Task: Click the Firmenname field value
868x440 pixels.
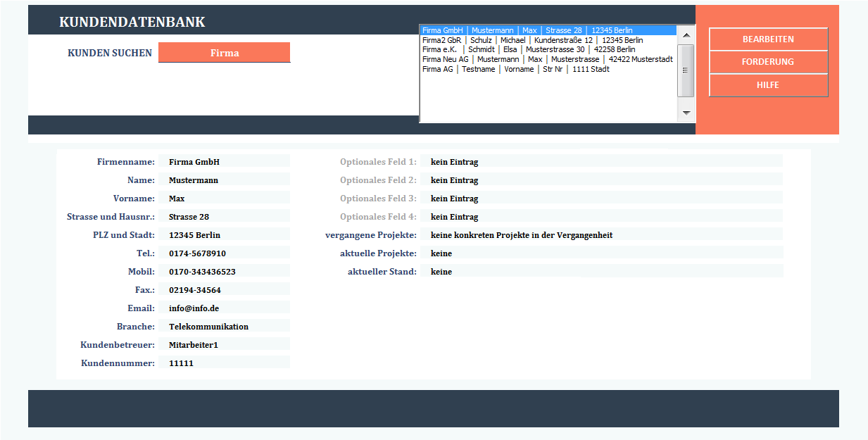Action: point(224,162)
